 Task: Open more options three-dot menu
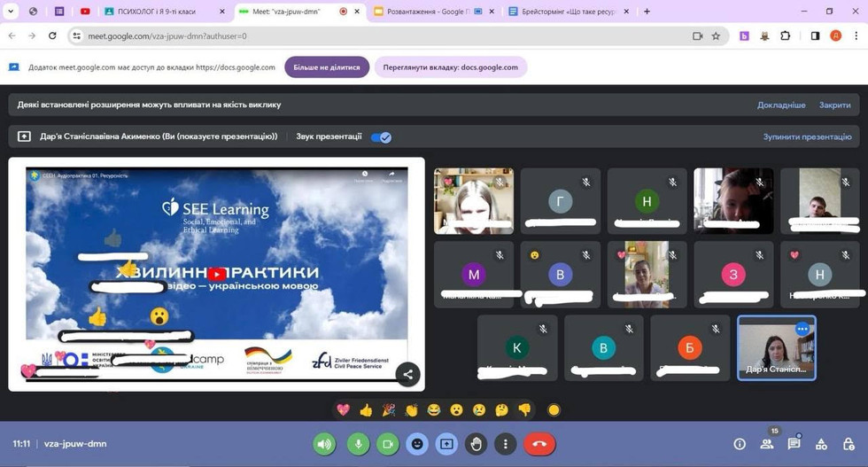point(506,444)
